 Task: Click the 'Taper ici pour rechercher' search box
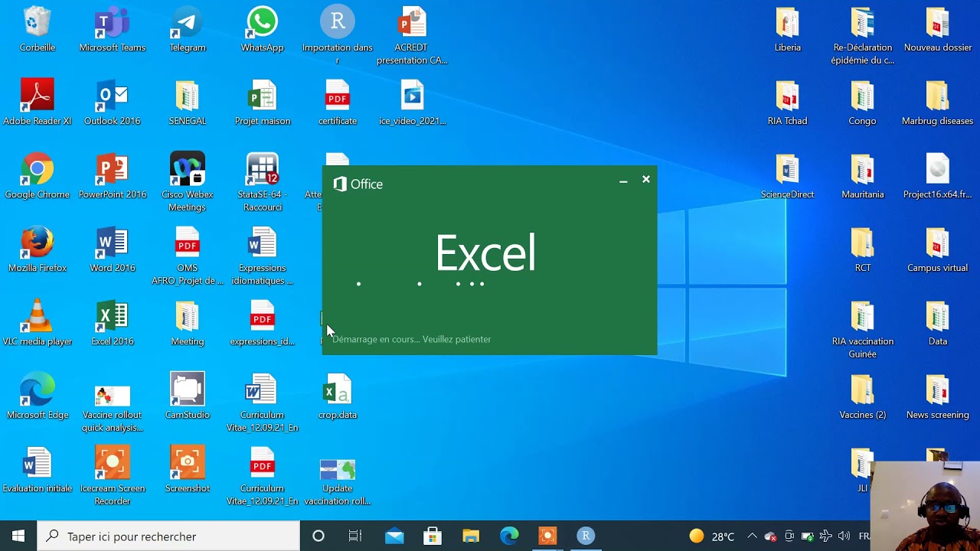click(168, 536)
